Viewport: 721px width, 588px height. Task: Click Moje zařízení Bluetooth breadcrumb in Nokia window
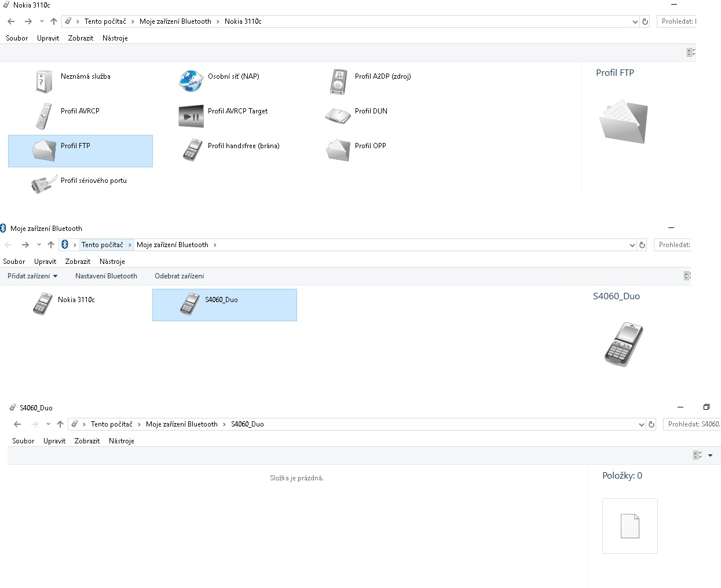pos(175,21)
